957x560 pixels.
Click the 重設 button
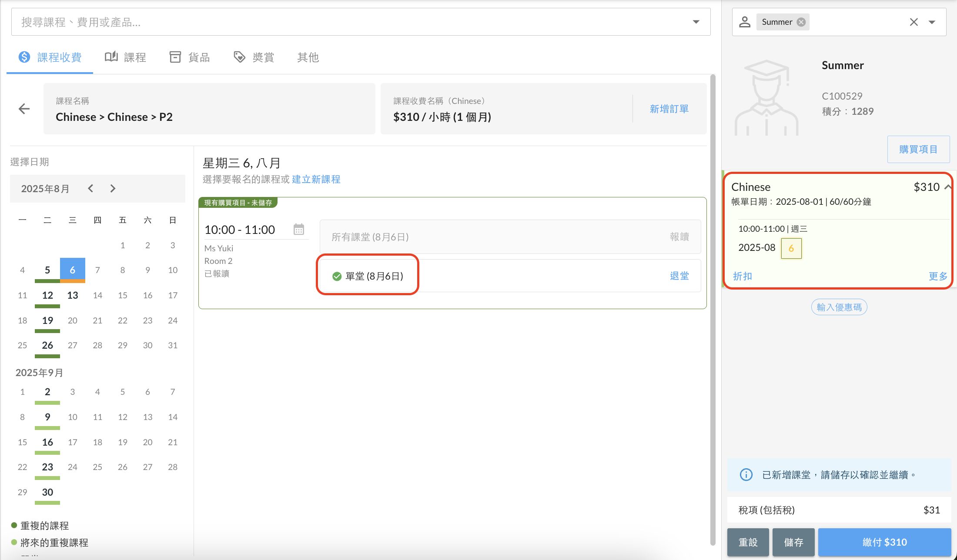pyautogui.click(x=748, y=542)
